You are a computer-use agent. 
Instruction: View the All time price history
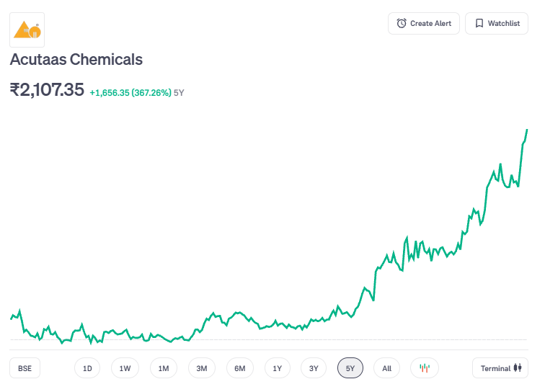click(x=387, y=368)
